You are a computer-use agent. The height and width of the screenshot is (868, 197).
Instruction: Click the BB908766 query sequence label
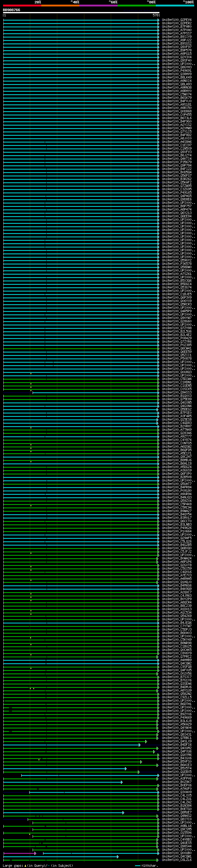click(x=12, y=10)
